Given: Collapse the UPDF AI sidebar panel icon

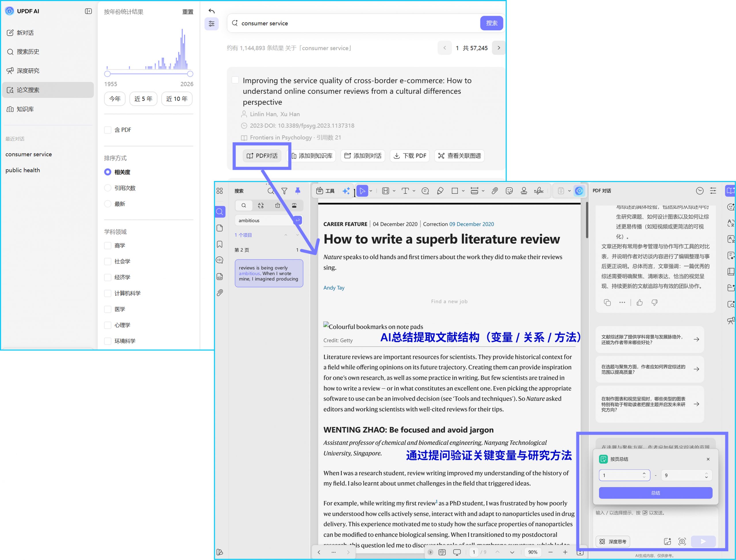Looking at the screenshot, I should [88, 11].
